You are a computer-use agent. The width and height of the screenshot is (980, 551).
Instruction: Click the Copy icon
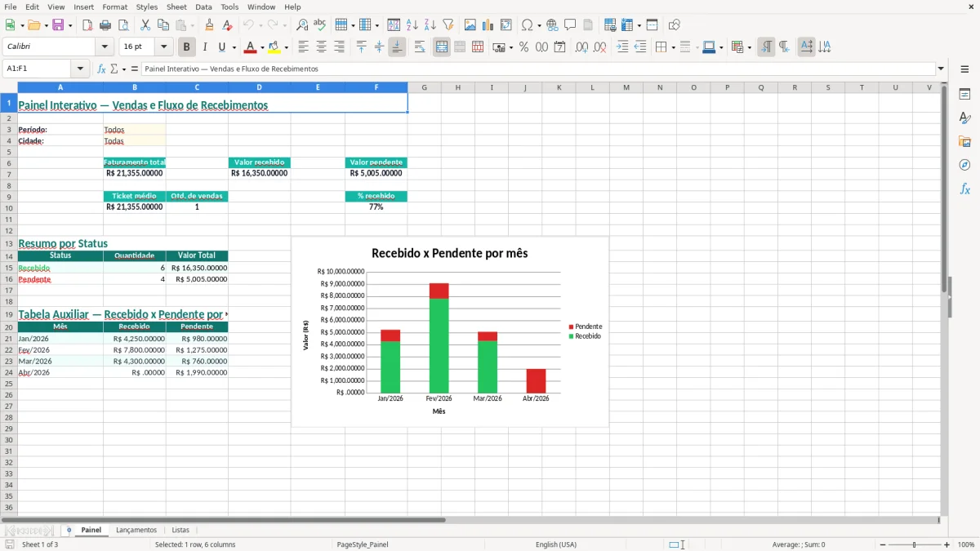click(163, 25)
